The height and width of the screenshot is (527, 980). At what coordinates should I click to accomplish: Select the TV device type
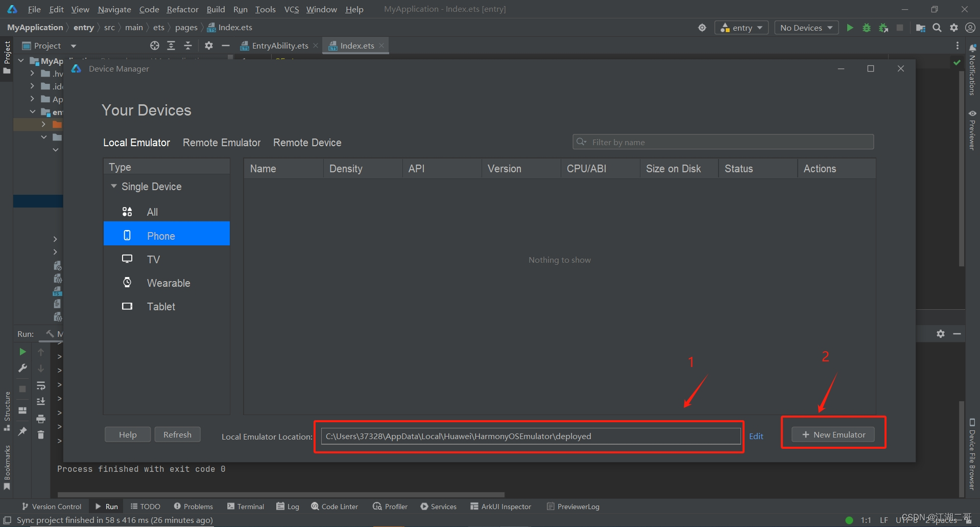click(x=166, y=259)
